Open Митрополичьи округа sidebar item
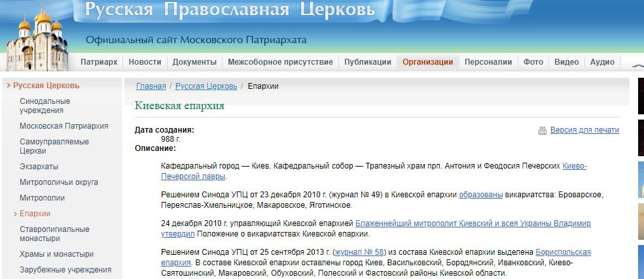The image size is (644, 279). 59,182
